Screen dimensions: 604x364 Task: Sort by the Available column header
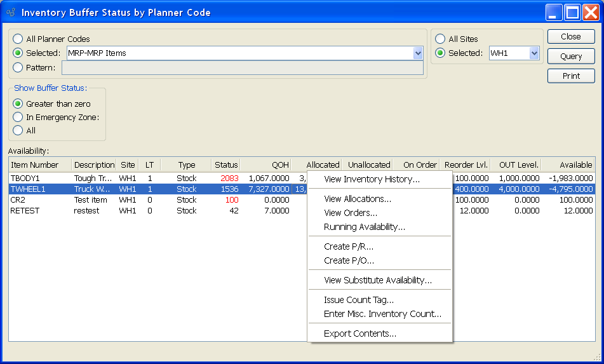568,165
